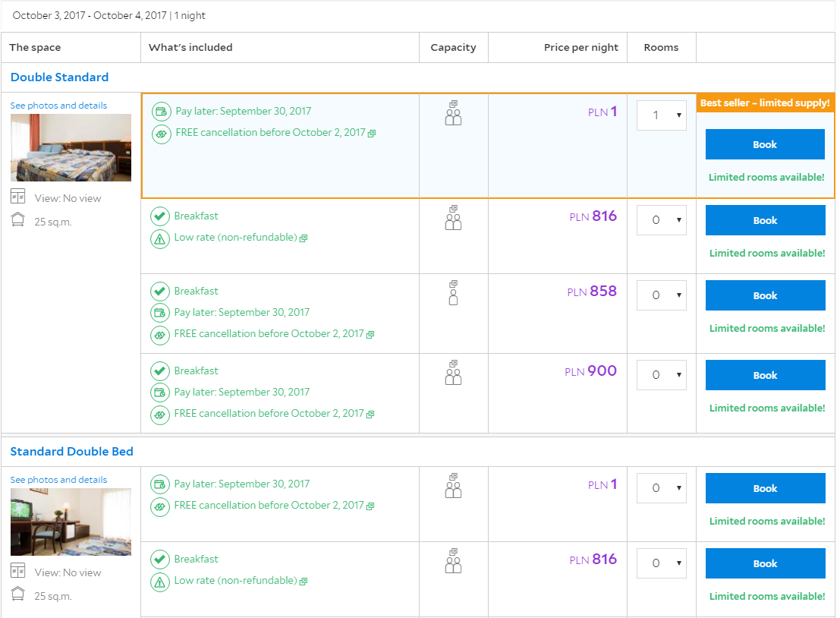
Task: Open cancellation details popup icon in Standard Double Bed PLN 1 row
Action: 370,506
